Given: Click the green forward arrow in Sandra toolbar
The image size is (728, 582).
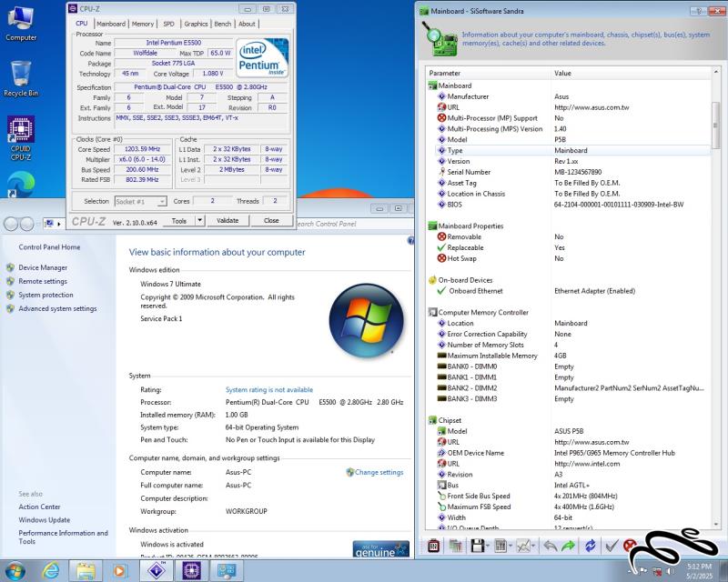Looking at the screenshot, I should [x=568, y=546].
